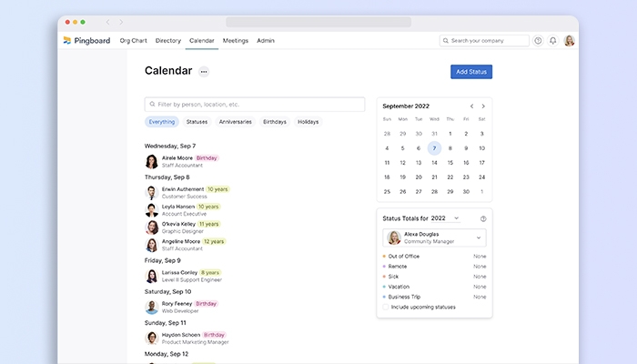The height and width of the screenshot is (364, 637).
Task: Select September 7 in mini calendar
Action: 434,148
